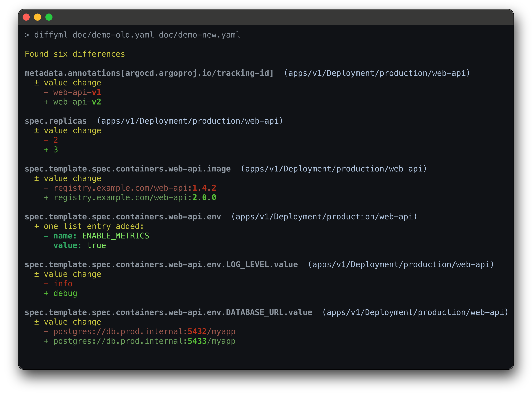Viewport: 532px width, 397px height.
Task: Click the command 'diffyml doc/demo-old.yaml doc/demo-new.yaml'
Action: pyautogui.click(x=137, y=35)
